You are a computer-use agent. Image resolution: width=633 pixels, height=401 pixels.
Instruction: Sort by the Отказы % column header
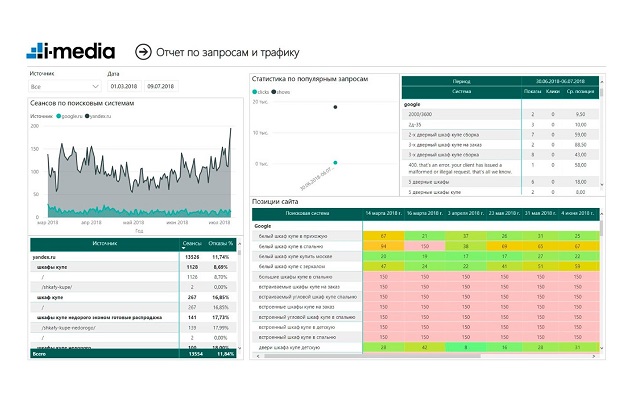tap(220, 244)
